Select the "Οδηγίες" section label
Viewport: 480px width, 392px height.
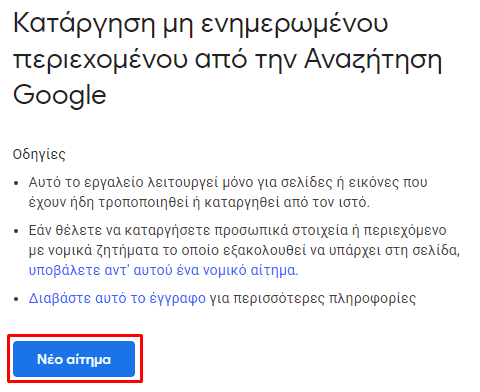[39, 154]
